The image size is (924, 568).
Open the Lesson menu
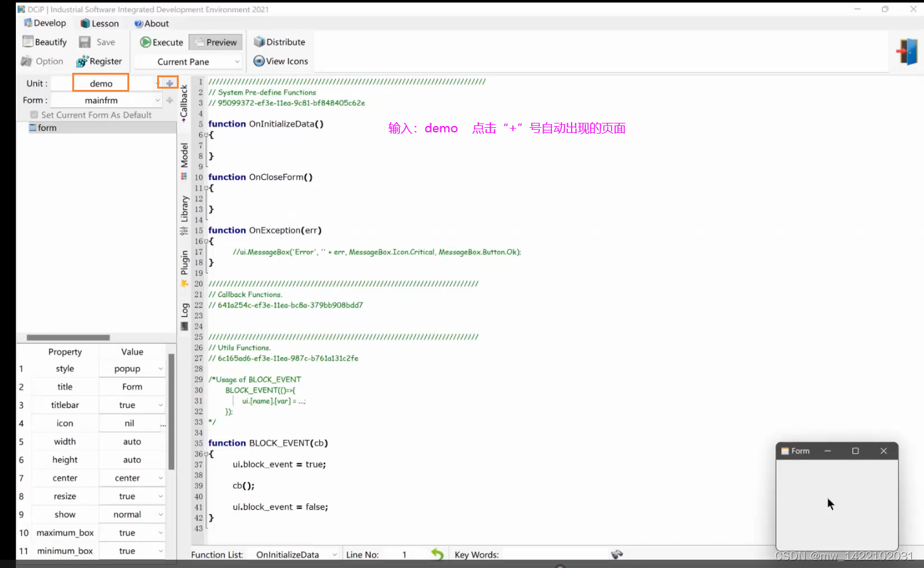99,23
